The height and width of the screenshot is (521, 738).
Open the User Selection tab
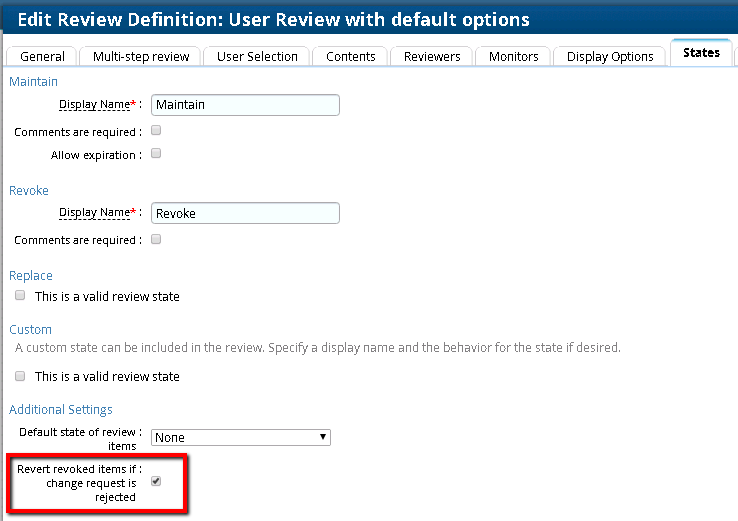point(257,57)
